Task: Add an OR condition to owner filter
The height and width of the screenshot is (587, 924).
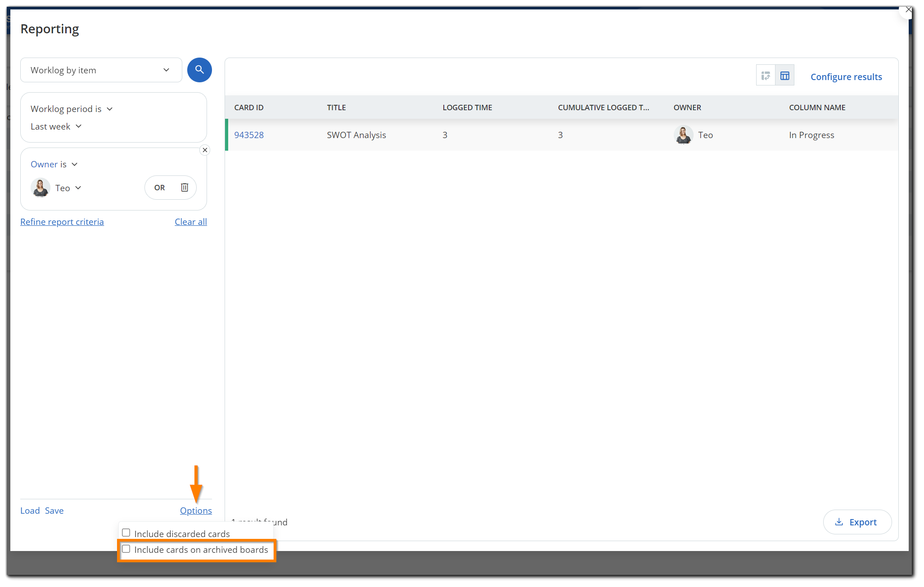Action: coord(159,188)
